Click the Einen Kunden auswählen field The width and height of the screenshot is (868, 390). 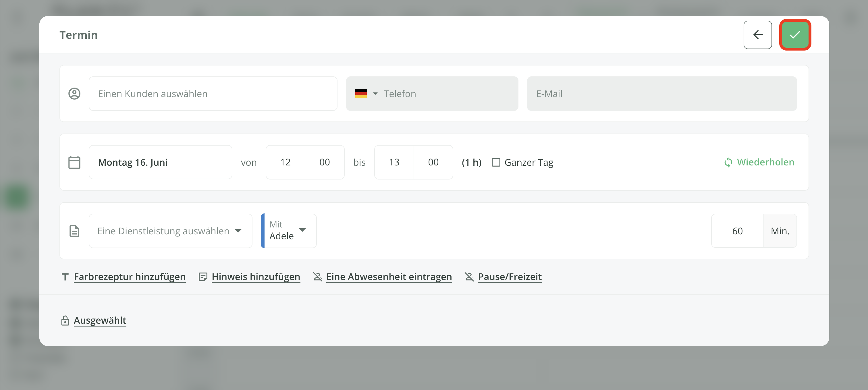coord(213,94)
